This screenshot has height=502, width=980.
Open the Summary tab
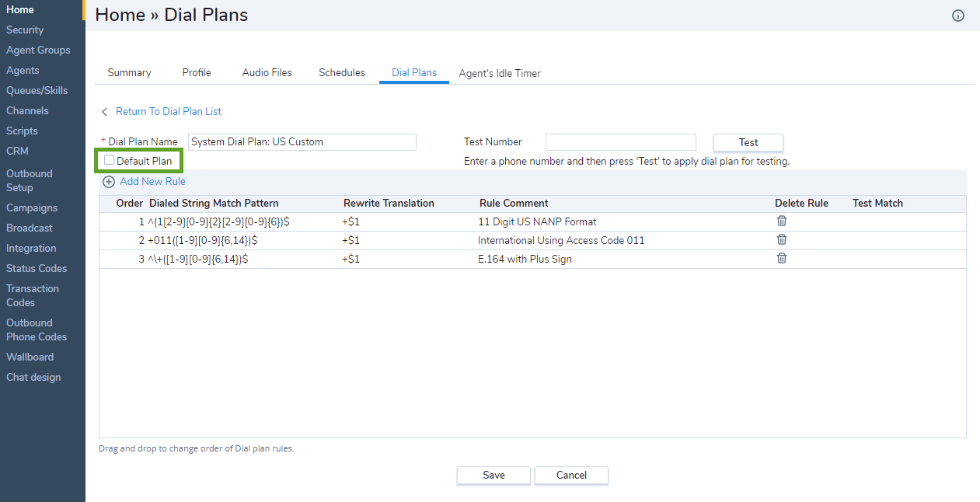[x=129, y=73]
